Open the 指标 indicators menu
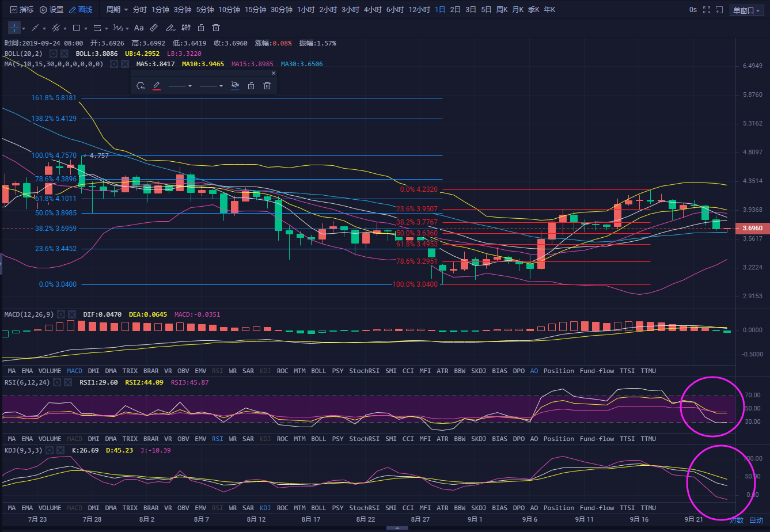The width and height of the screenshot is (770, 532). click(x=22, y=10)
